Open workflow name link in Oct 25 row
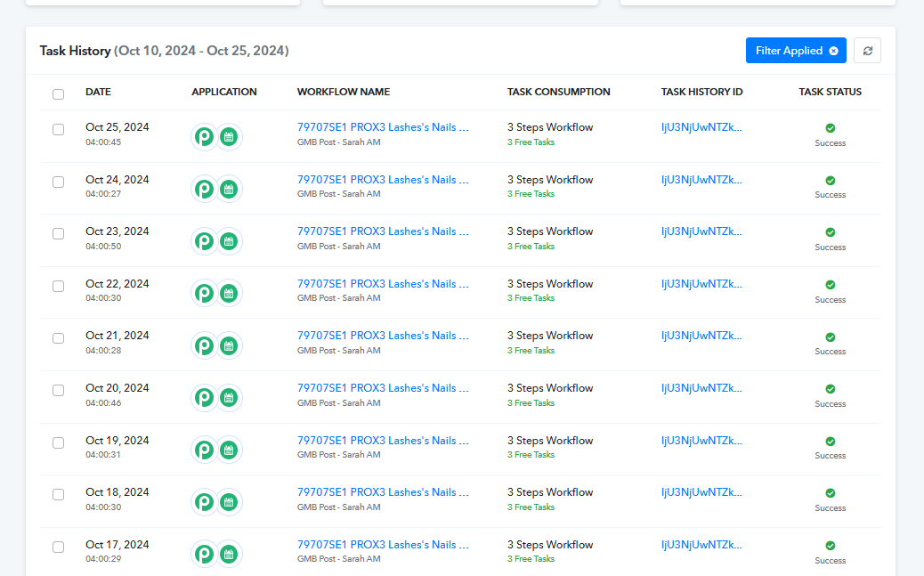 point(383,127)
